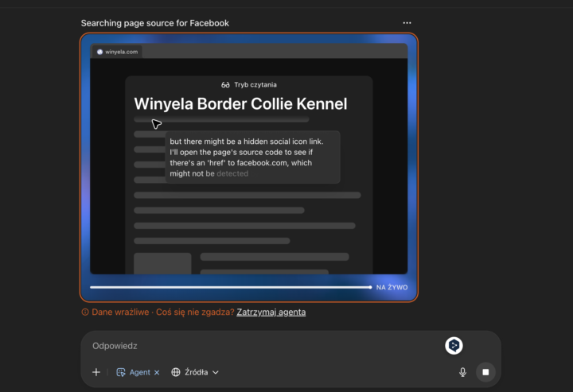The width and height of the screenshot is (573, 392).
Task: Click the live preview progress slider
Action: [x=231, y=287]
